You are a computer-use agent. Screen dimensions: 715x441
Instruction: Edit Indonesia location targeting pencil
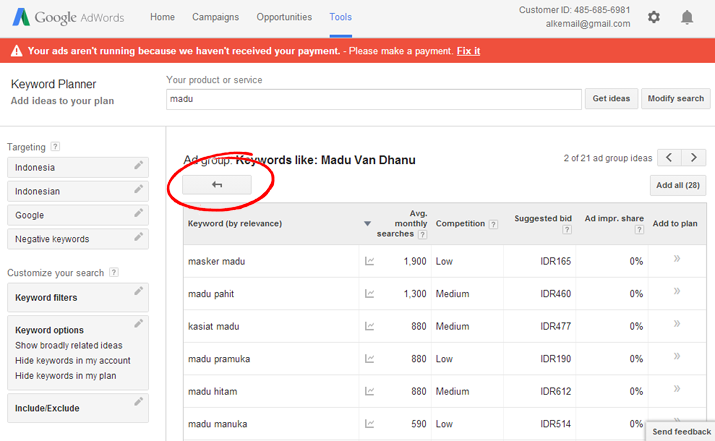click(x=139, y=165)
